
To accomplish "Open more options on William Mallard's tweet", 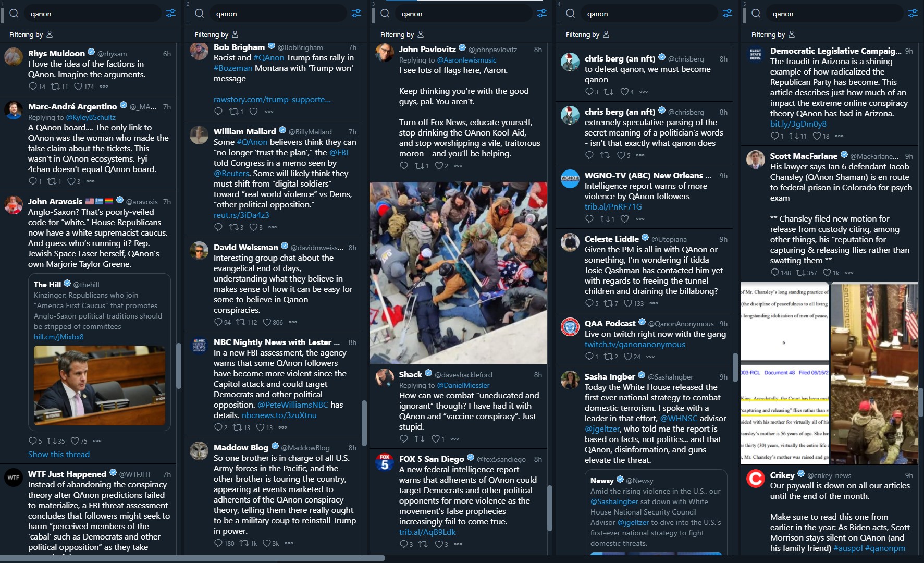I will (273, 227).
